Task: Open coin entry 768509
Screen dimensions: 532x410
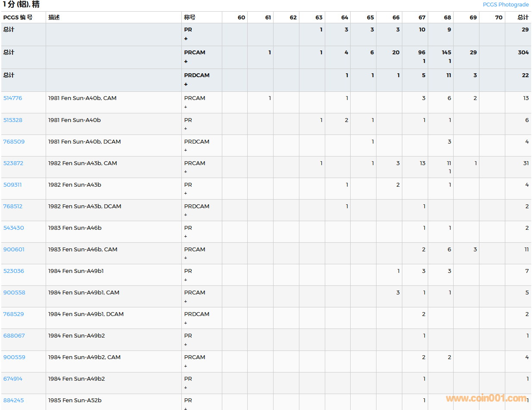Action: (x=14, y=142)
